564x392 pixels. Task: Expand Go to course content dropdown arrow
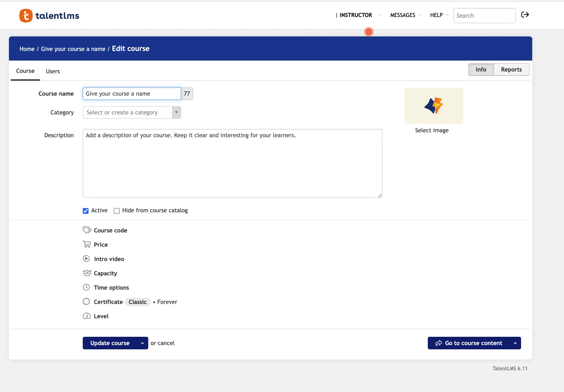(515, 343)
